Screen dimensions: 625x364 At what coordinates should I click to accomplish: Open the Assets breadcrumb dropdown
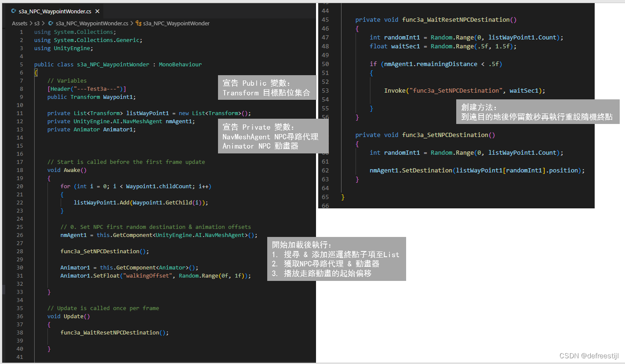(19, 23)
